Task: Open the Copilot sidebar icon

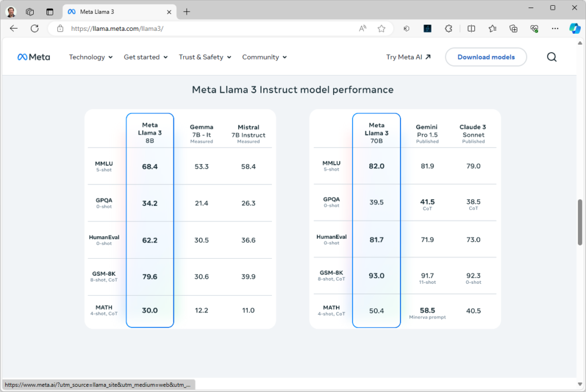Action: 575,29
